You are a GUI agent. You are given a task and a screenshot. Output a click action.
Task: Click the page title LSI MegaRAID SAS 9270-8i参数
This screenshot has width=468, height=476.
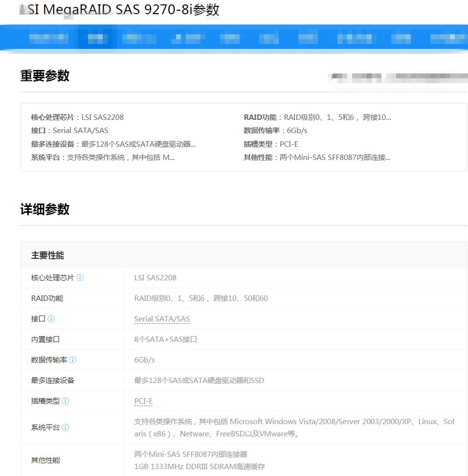(120, 10)
